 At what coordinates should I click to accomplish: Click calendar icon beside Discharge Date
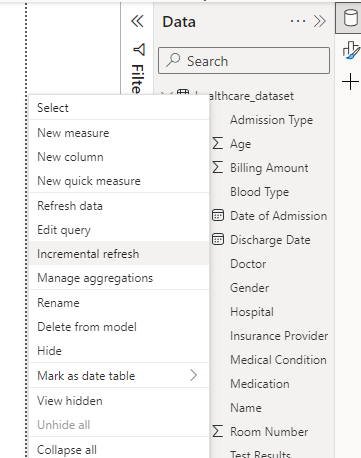[218, 239]
